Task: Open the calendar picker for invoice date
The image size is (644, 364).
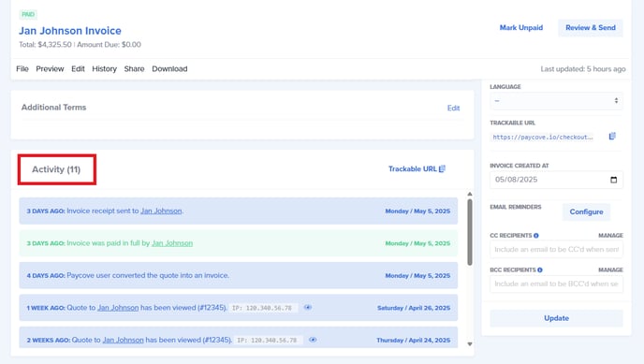Action: coord(614,180)
